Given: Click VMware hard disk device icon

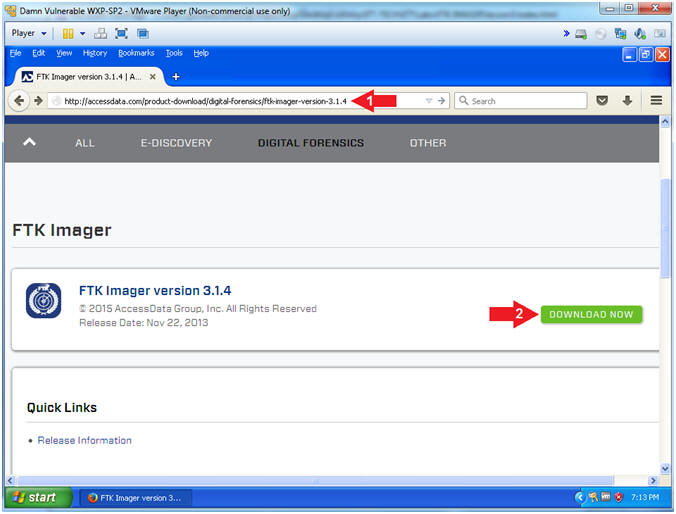Looking at the screenshot, I should (x=581, y=33).
